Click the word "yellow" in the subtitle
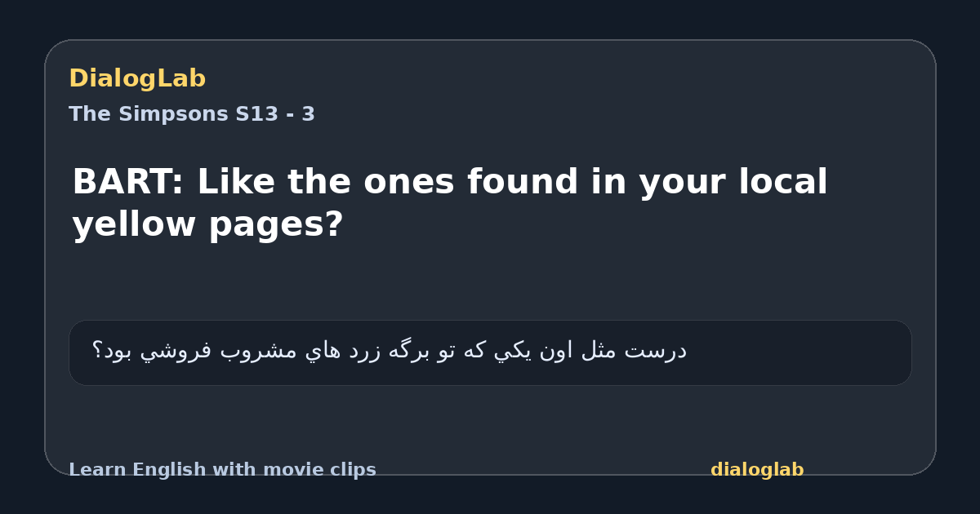This screenshot has height=514, width=980. point(134,224)
